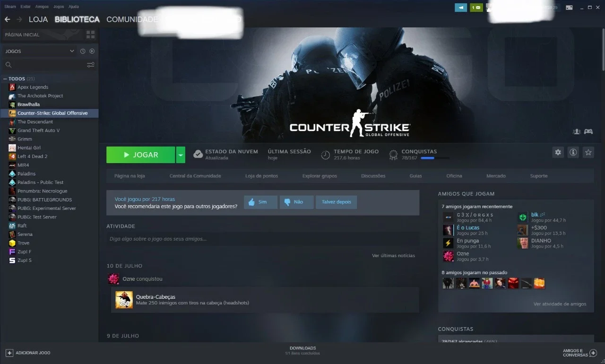The width and height of the screenshot is (605, 364).
Task: Open Amigos e Conversas plus icon
Action: click(593, 353)
